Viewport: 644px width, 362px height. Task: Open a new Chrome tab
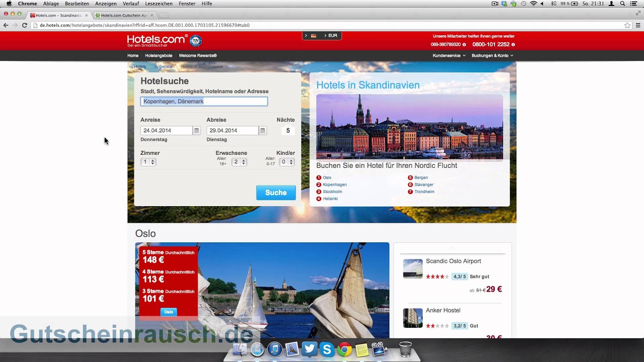[164, 16]
